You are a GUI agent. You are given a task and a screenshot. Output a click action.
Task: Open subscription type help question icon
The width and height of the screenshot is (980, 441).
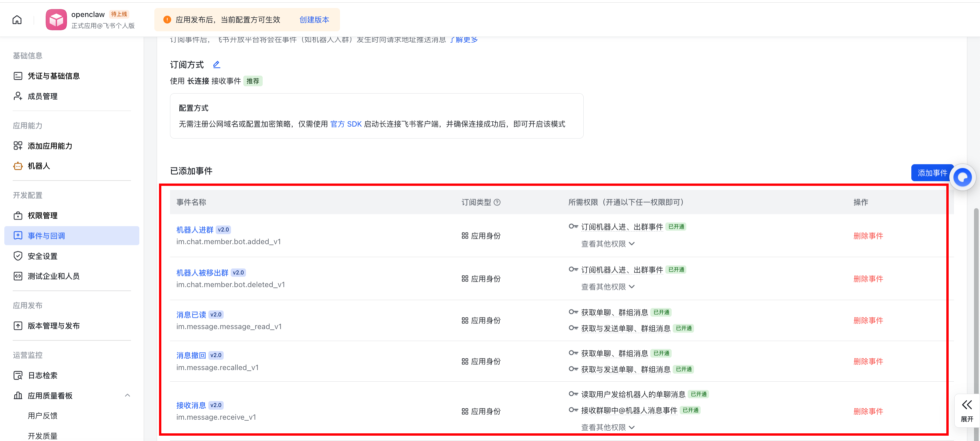pos(497,202)
